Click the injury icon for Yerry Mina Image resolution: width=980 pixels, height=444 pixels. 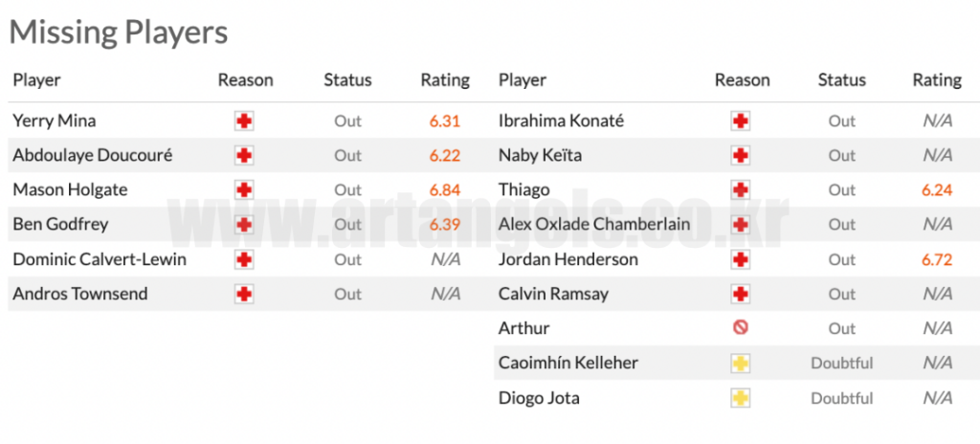coord(244,122)
